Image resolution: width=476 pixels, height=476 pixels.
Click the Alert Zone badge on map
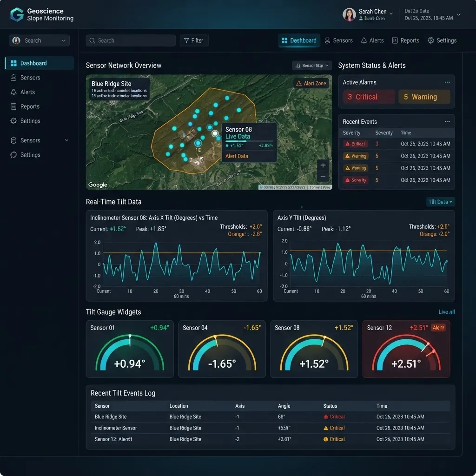pos(311,83)
